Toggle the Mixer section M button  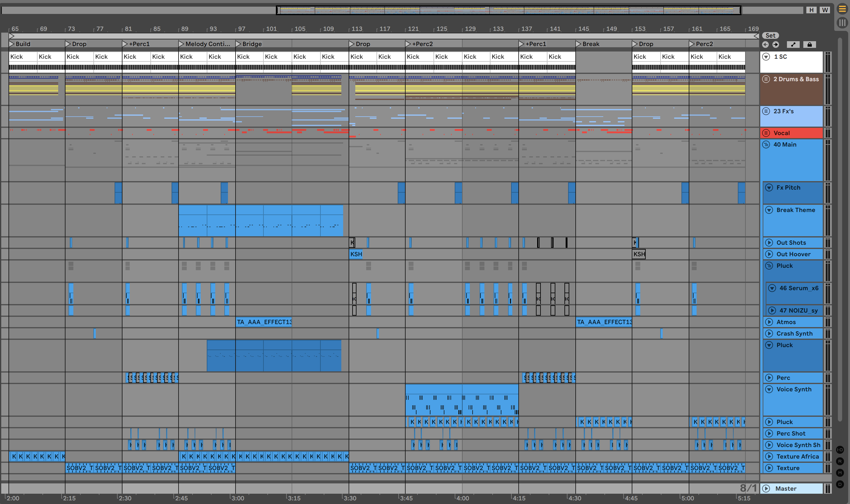click(840, 473)
